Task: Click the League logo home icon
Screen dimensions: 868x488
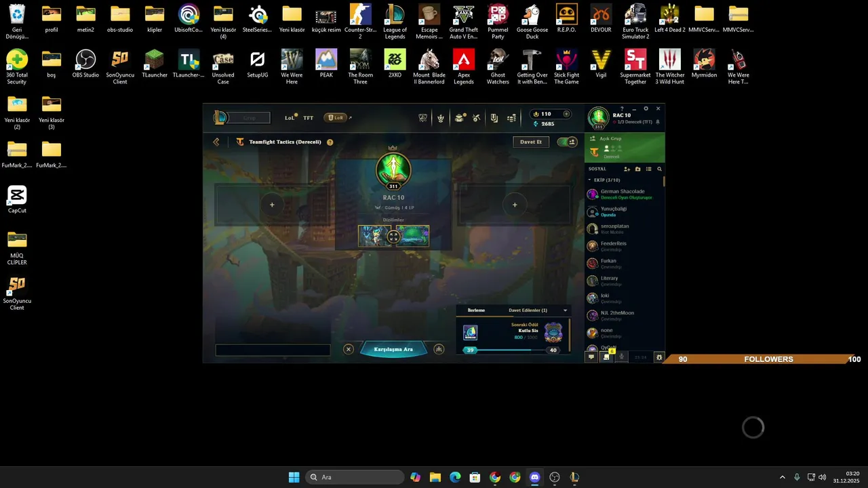Action: pyautogui.click(x=220, y=118)
